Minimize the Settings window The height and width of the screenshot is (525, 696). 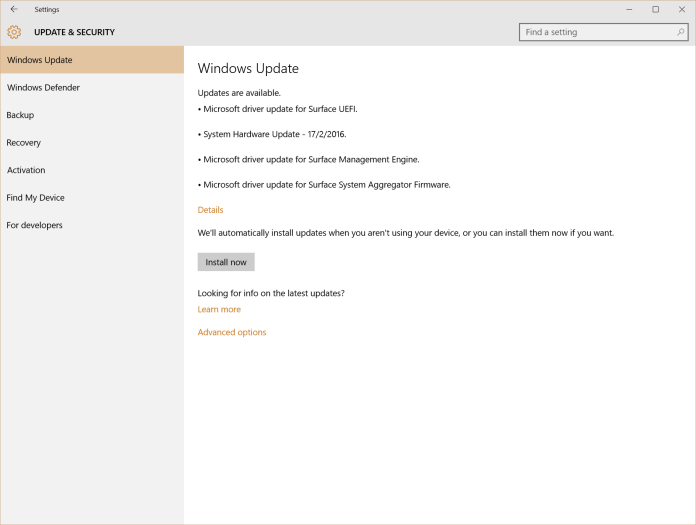(x=629, y=9)
